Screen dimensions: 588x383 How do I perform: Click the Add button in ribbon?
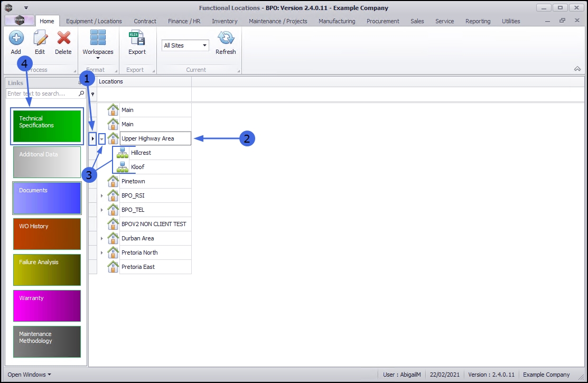(x=16, y=43)
